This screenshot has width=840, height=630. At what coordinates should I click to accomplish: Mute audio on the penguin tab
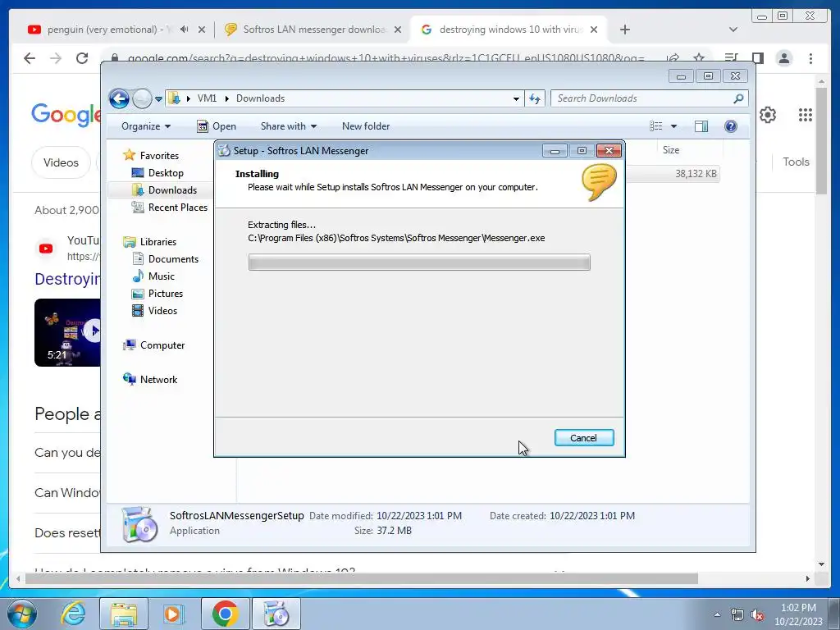click(x=185, y=30)
